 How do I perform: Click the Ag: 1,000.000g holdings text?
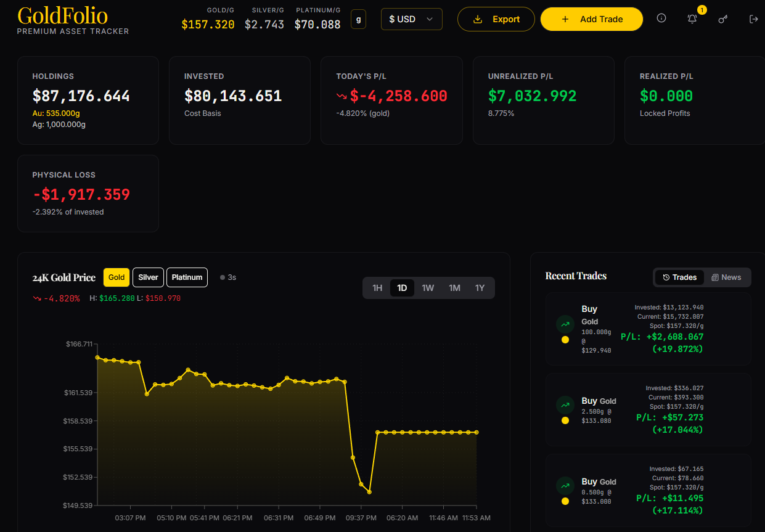(x=59, y=125)
